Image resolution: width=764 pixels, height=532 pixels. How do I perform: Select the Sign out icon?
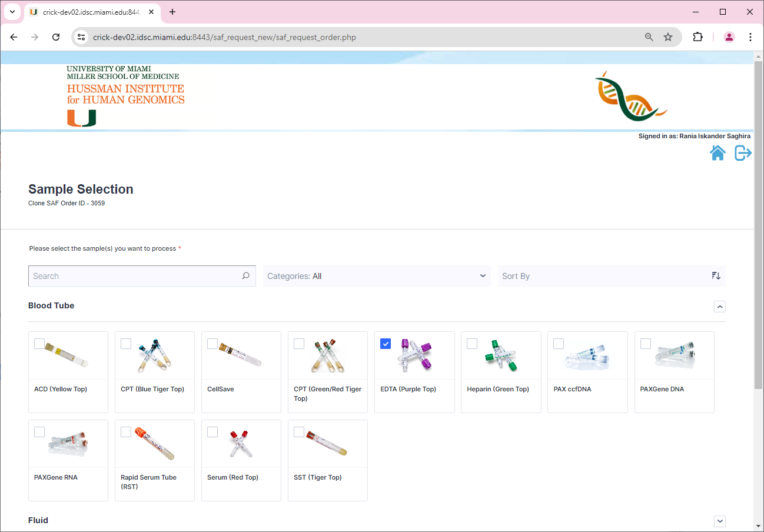pos(742,152)
